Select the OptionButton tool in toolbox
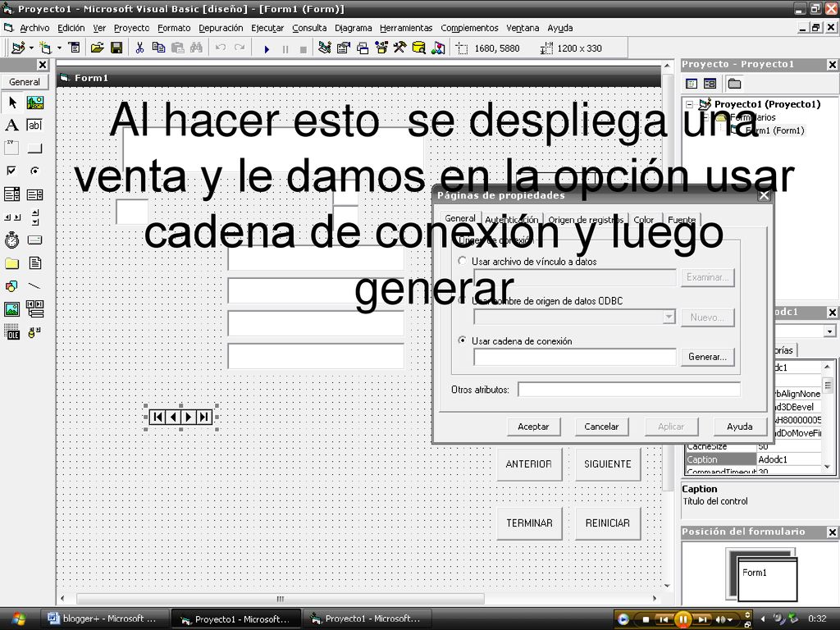Viewport: 840px width, 630px height. [34, 171]
